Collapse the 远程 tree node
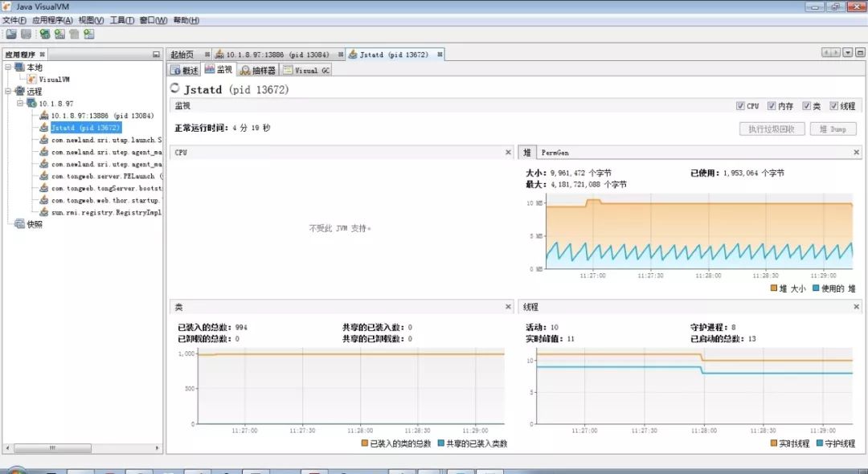Viewport: 868px width, 474px height. pyautogui.click(x=8, y=92)
